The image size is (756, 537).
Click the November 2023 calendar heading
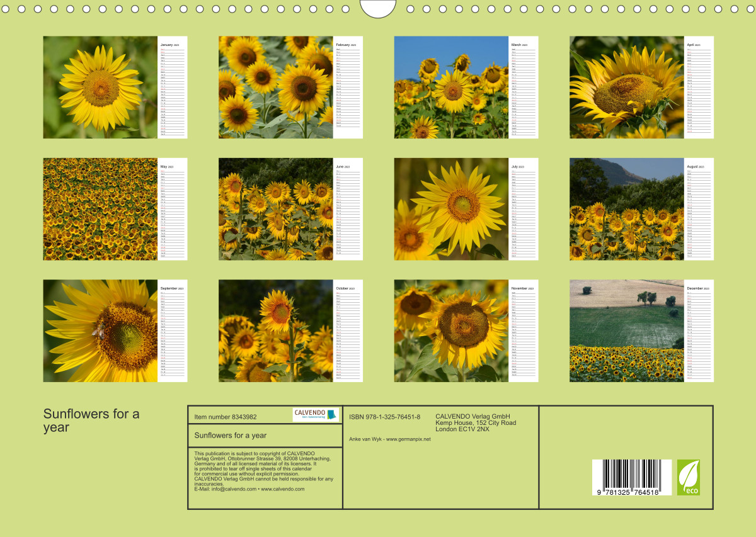pyautogui.click(x=522, y=289)
